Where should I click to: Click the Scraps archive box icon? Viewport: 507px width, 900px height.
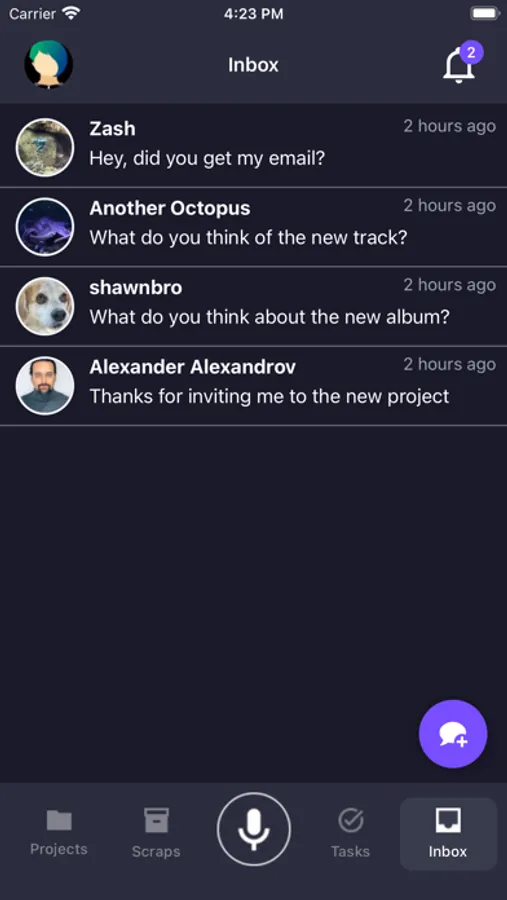click(x=156, y=820)
